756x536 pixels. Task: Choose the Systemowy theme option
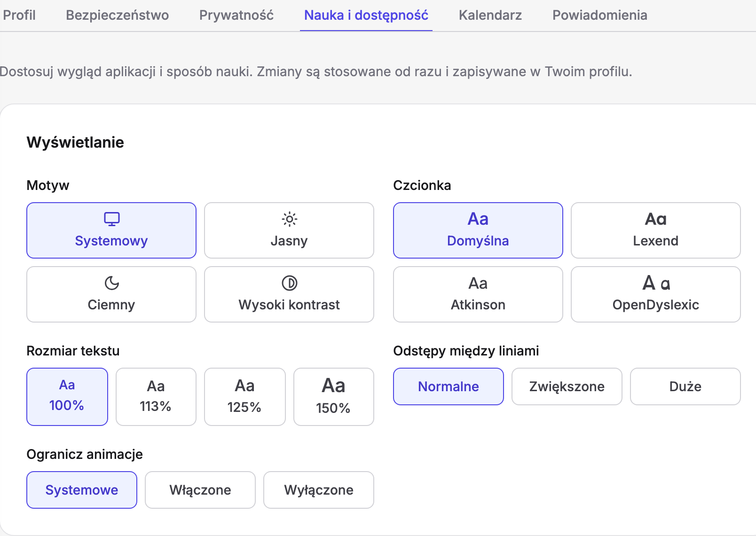point(111,230)
